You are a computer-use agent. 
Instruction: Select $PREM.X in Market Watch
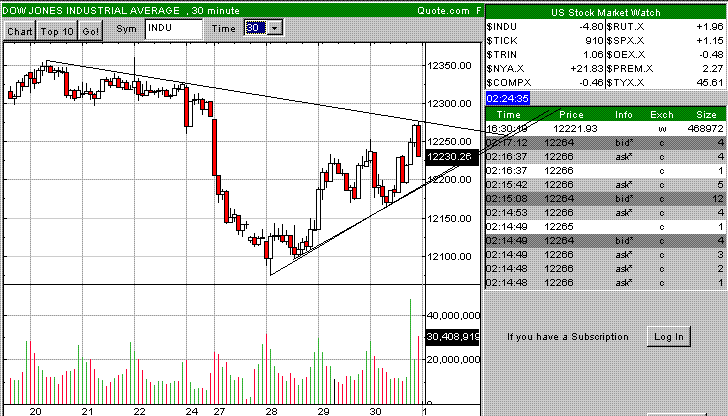(630, 69)
